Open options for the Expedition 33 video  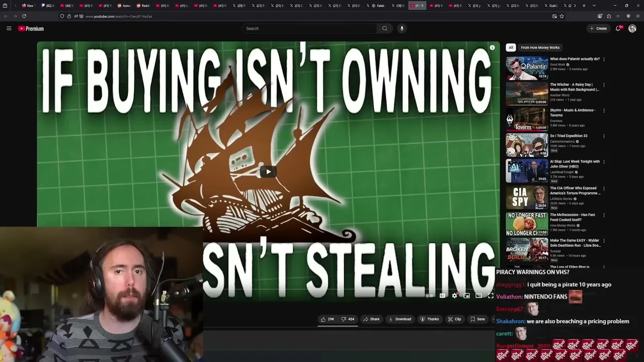(604, 136)
